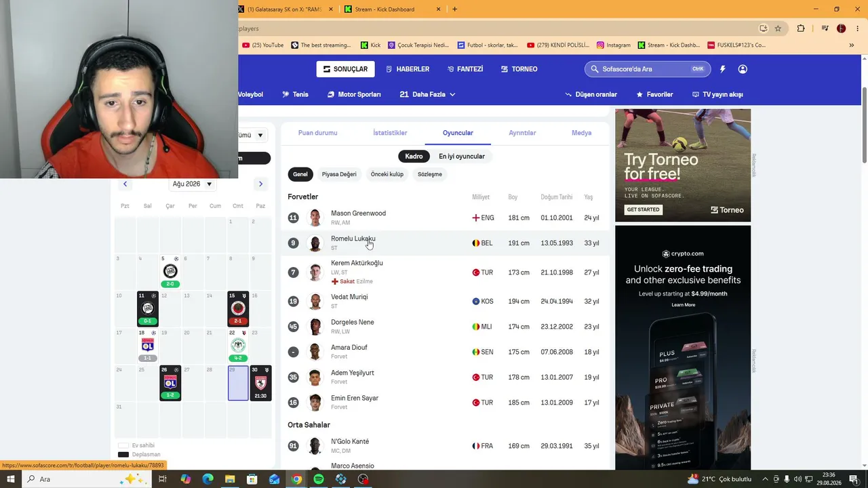868x488 pixels.
Task: Show hidden bookmarks with the chevron
Action: click(852, 45)
